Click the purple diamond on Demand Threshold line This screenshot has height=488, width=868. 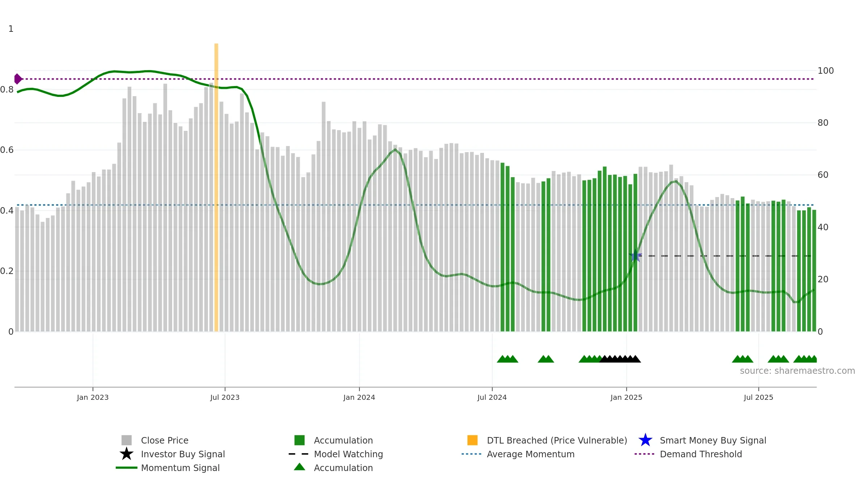coord(18,79)
